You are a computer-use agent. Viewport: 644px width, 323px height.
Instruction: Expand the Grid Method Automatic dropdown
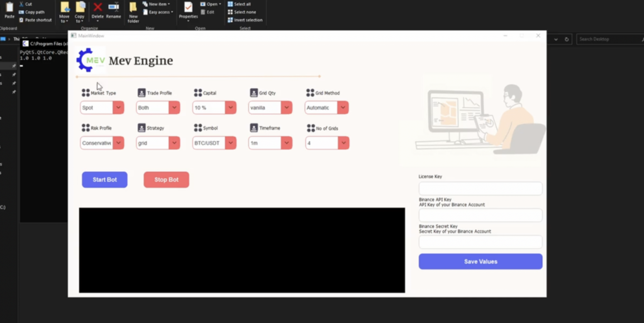click(343, 108)
